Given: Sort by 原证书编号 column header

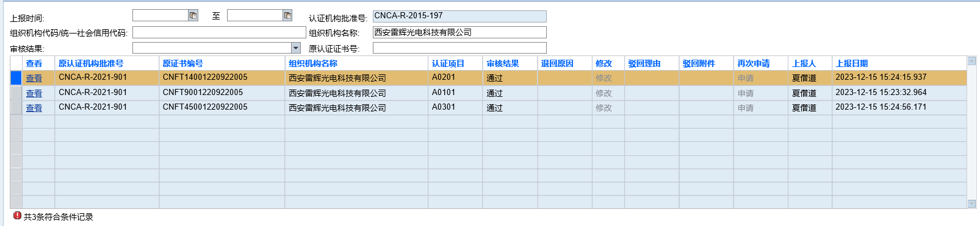Looking at the screenshot, I should [x=182, y=63].
